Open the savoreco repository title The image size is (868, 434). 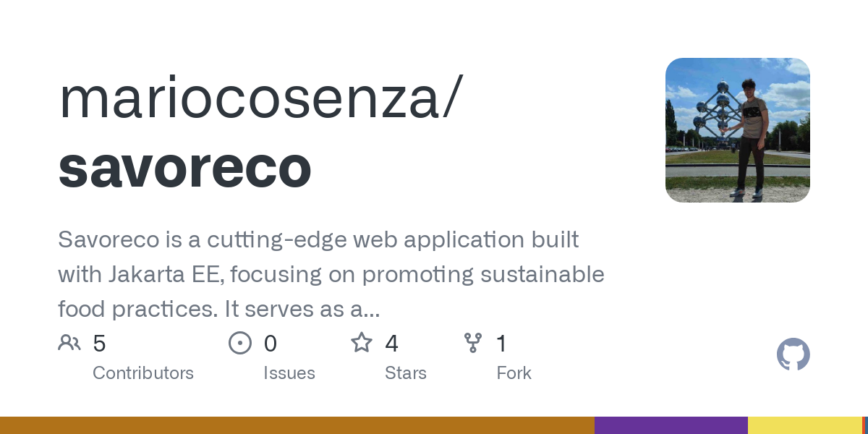184,166
